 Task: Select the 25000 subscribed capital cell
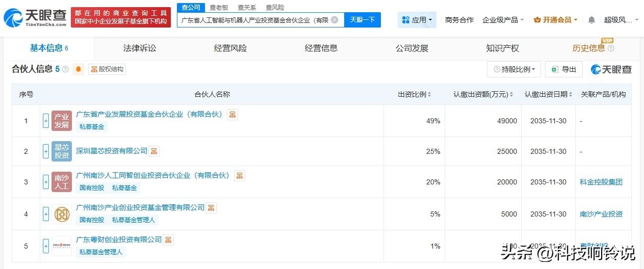483,151
